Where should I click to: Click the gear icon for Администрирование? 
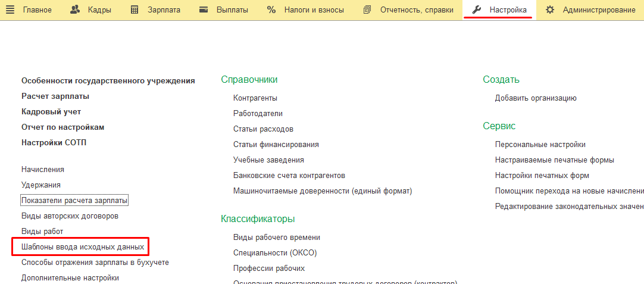(550, 10)
